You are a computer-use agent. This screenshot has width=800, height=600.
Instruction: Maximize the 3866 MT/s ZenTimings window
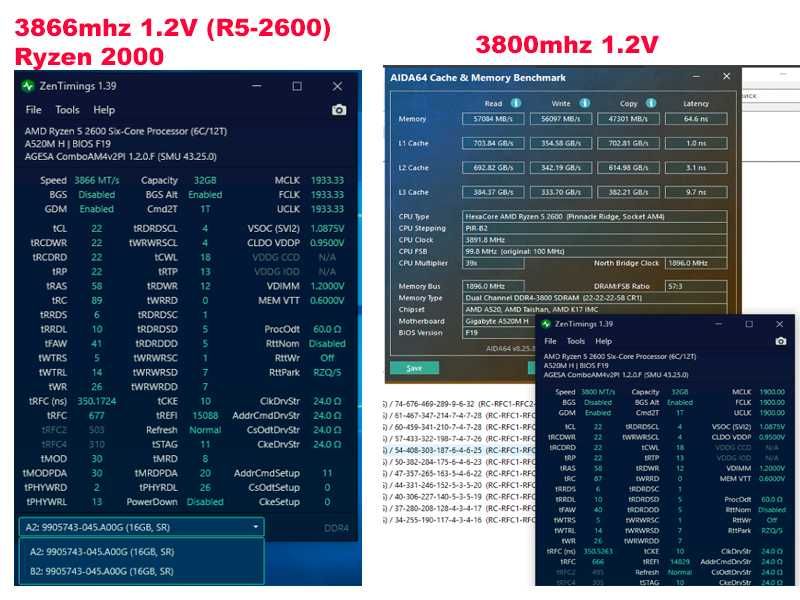point(297,86)
